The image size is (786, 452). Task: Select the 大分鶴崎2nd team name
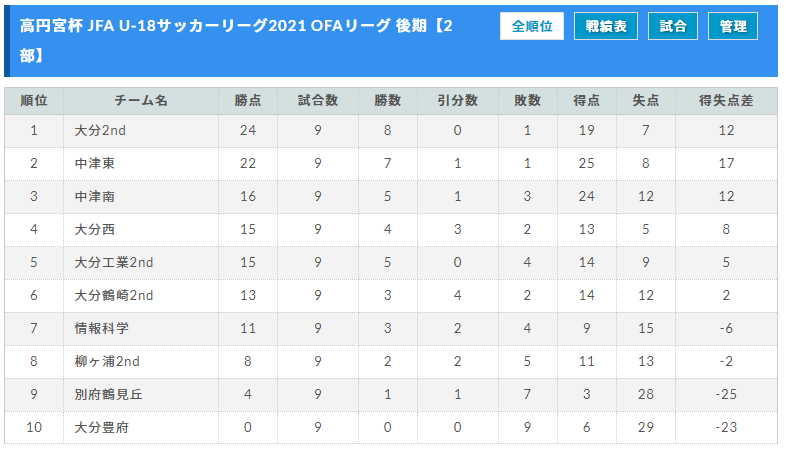click(x=114, y=296)
